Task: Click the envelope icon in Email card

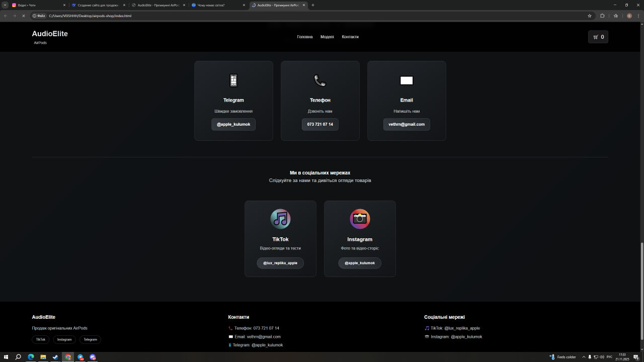Action: (x=407, y=80)
